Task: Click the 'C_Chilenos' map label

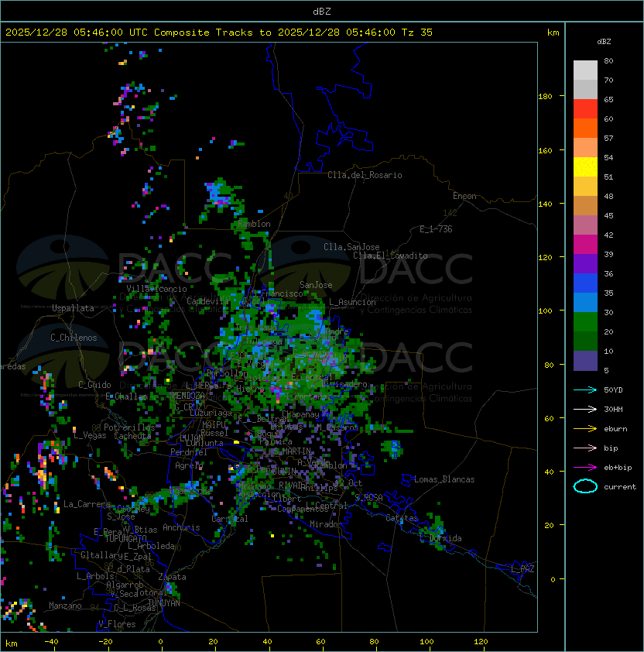Action: click(x=74, y=338)
